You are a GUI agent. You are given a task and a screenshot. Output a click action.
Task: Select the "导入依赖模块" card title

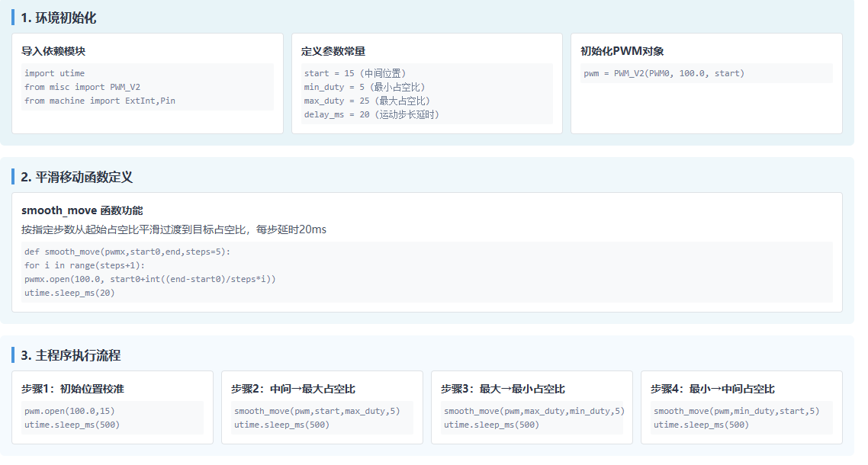(53, 51)
